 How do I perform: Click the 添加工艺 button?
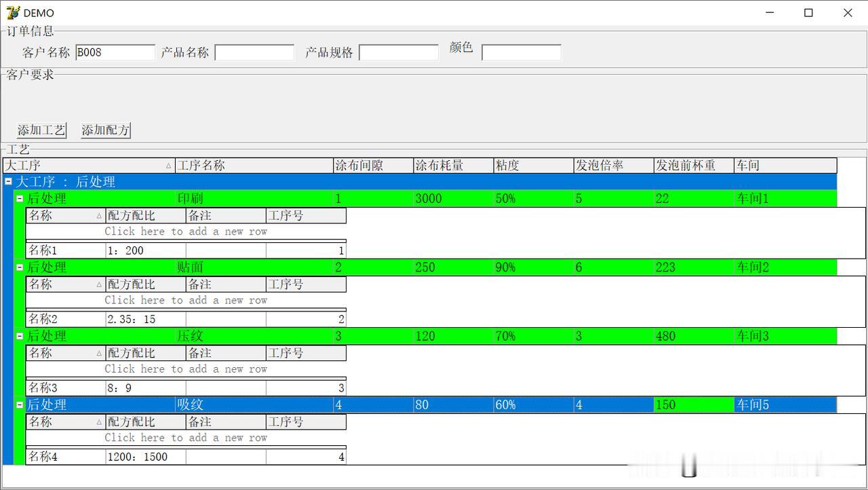tap(41, 130)
